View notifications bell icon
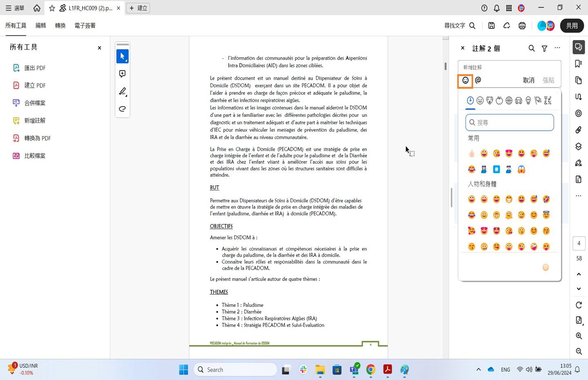The width and height of the screenshot is (588, 380). 497,8
